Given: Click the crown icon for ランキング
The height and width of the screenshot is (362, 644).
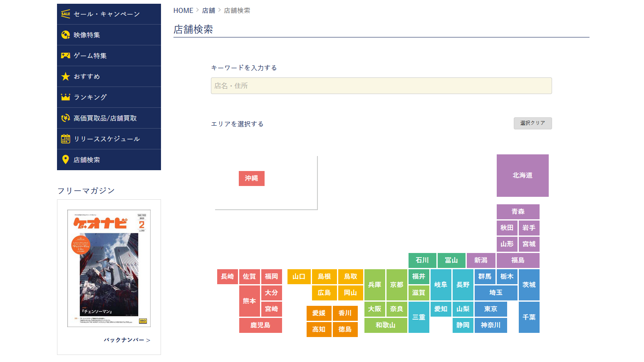Looking at the screenshot, I should pyautogui.click(x=65, y=97).
